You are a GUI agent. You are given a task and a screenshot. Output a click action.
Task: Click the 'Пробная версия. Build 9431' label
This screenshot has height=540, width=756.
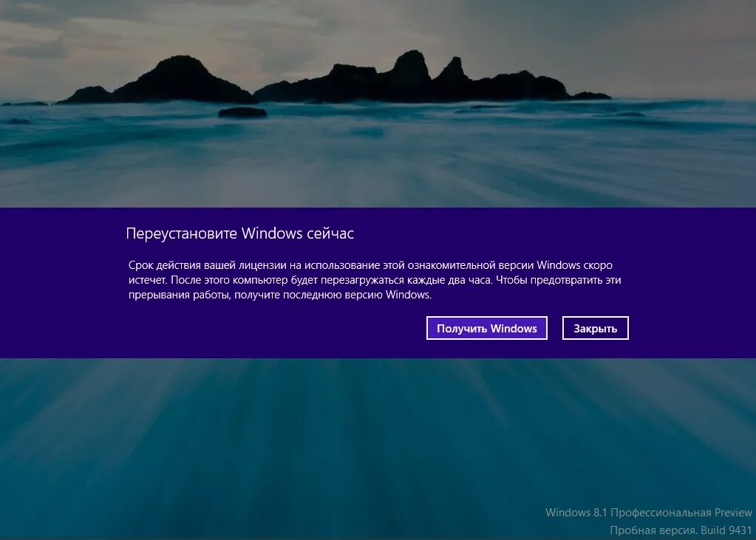[681, 530]
